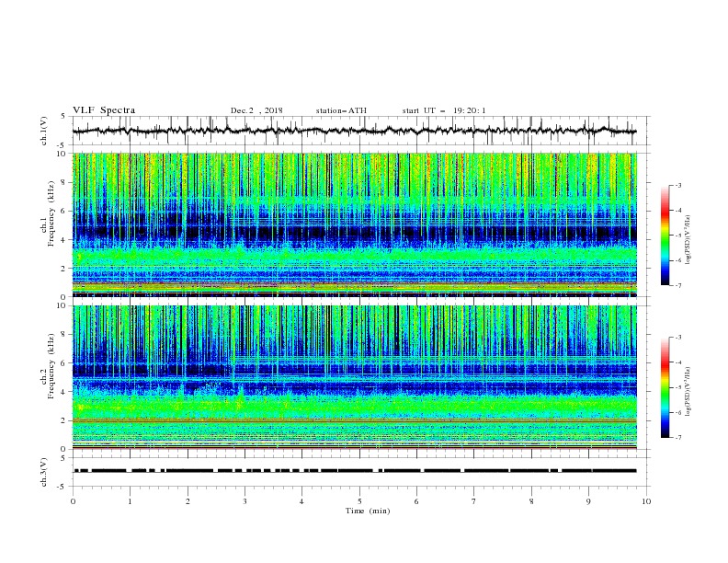
Task: Click the "-7" tick on ch.2 colorbar
Action: (678, 437)
